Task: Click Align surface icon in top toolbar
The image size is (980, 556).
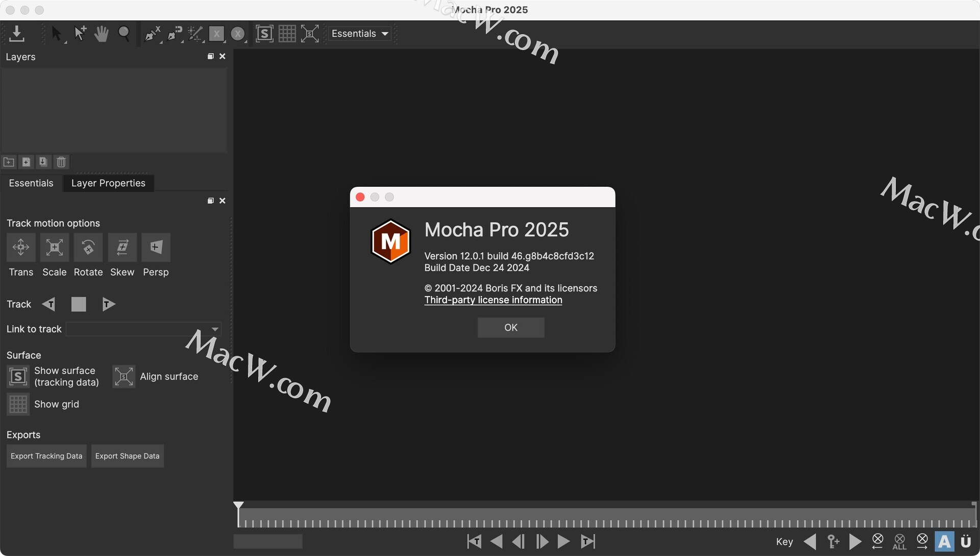Action: click(310, 34)
